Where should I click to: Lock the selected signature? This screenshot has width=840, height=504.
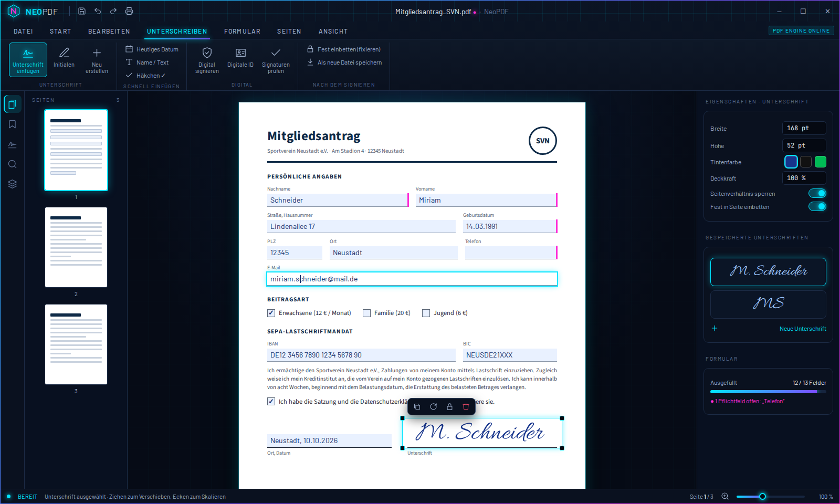point(449,406)
